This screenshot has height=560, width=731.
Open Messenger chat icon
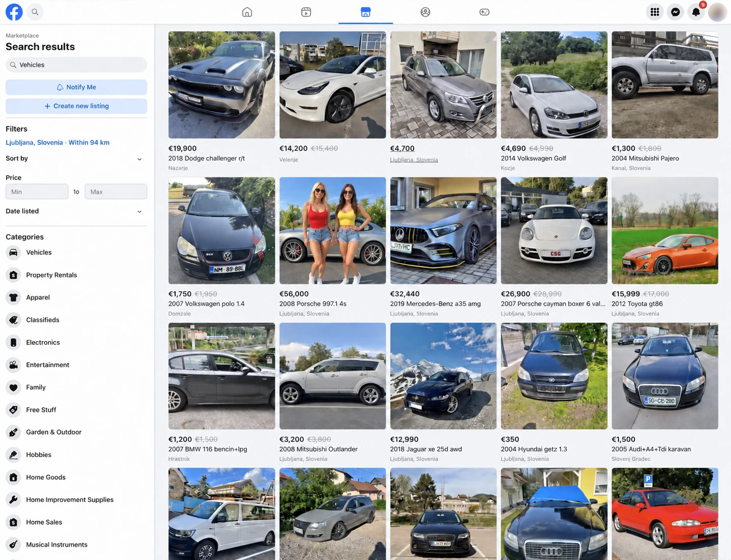pyautogui.click(x=675, y=12)
